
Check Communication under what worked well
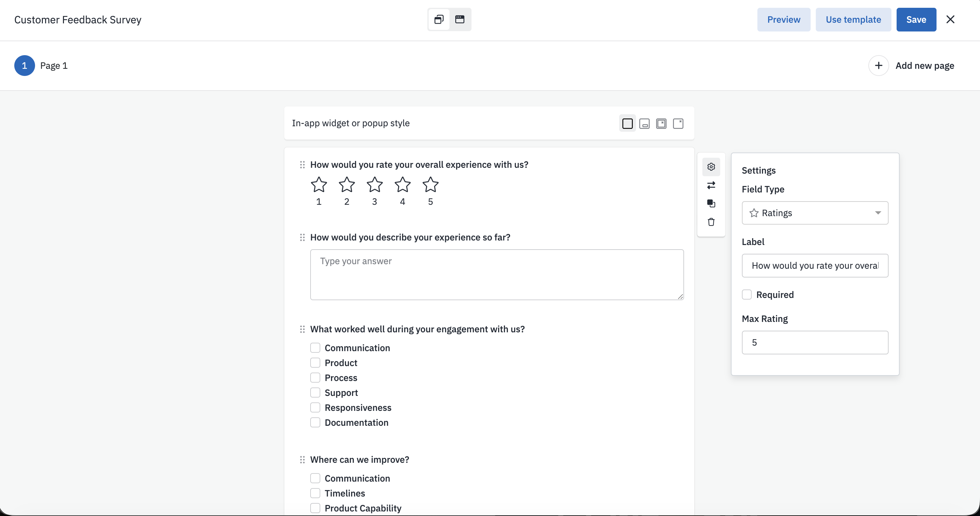315,348
